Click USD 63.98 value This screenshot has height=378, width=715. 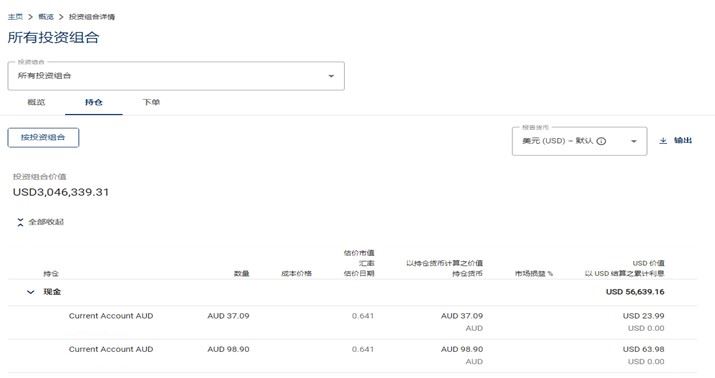[643, 349]
